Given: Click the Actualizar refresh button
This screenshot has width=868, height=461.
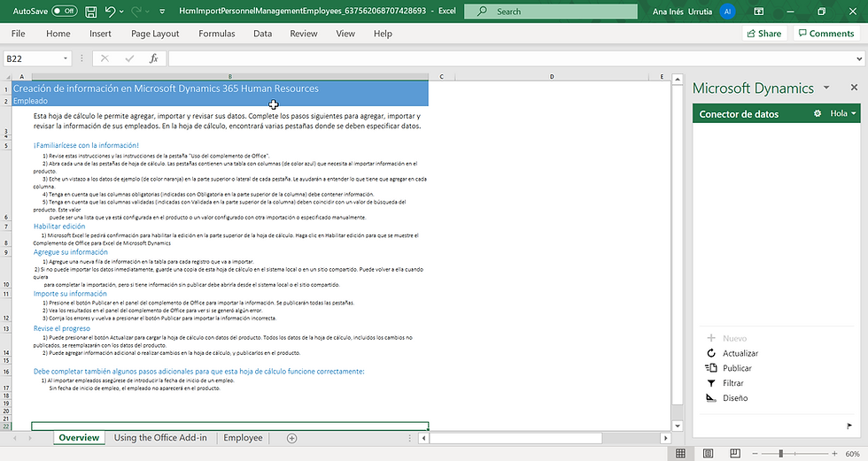Looking at the screenshot, I should [732, 353].
